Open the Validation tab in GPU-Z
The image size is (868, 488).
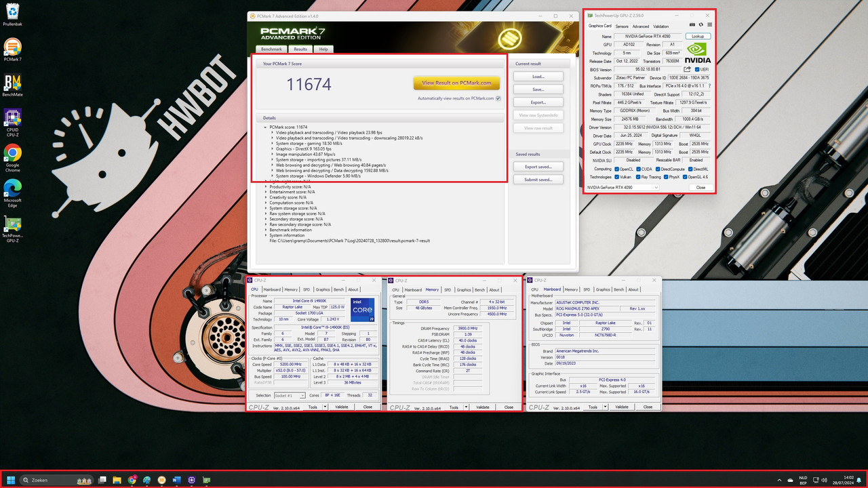pyautogui.click(x=660, y=26)
